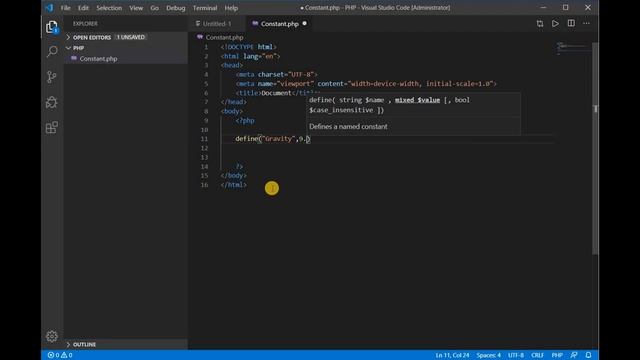Open the Edit menu
640x360 pixels.
(83, 8)
